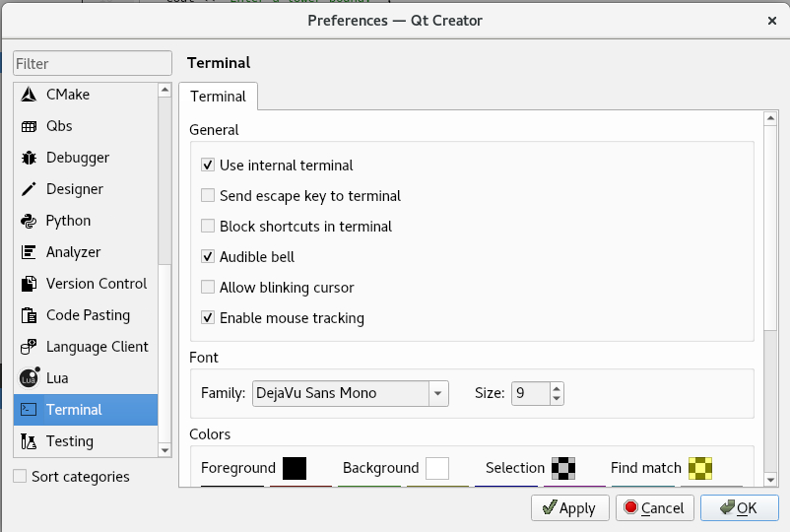Go to CMake settings label
The height and width of the screenshot is (532, 790).
pos(68,95)
